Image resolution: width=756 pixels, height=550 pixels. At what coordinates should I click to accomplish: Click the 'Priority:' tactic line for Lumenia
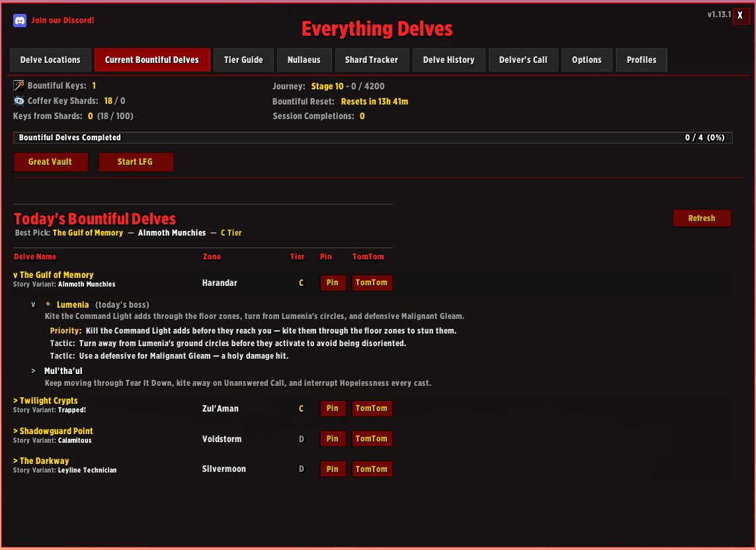[253, 331]
